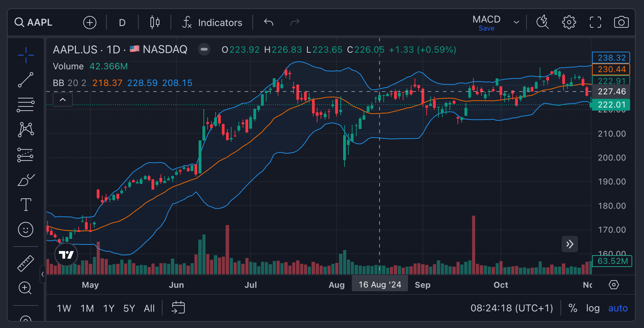The width and height of the screenshot is (644, 328).
Task: Click the 238.32 upper band price label
Action: coord(611,58)
